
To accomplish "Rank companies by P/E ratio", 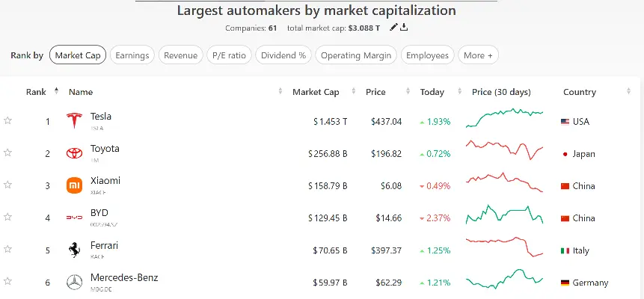I will pos(227,55).
